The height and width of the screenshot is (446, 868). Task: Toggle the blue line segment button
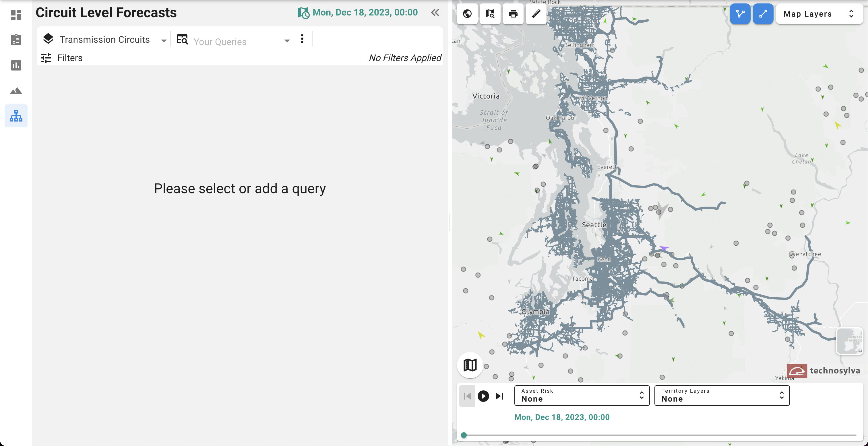pyautogui.click(x=763, y=14)
